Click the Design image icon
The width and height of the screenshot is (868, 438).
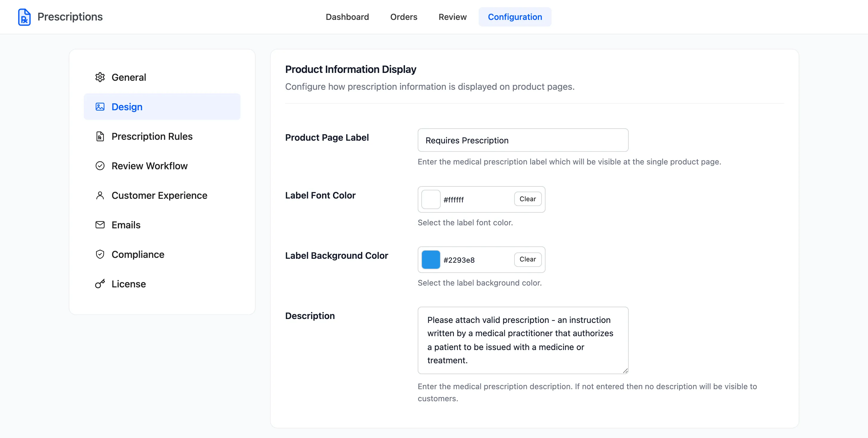[100, 107]
